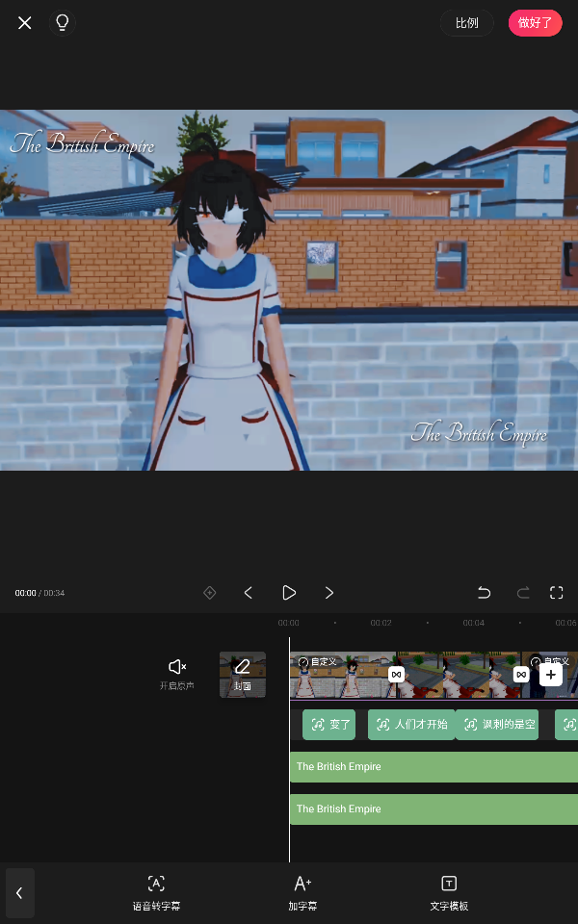This screenshot has width=578, height=924.
Task: Select the 讽刺的是空 subtitle clip
Action: pos(497,724)
